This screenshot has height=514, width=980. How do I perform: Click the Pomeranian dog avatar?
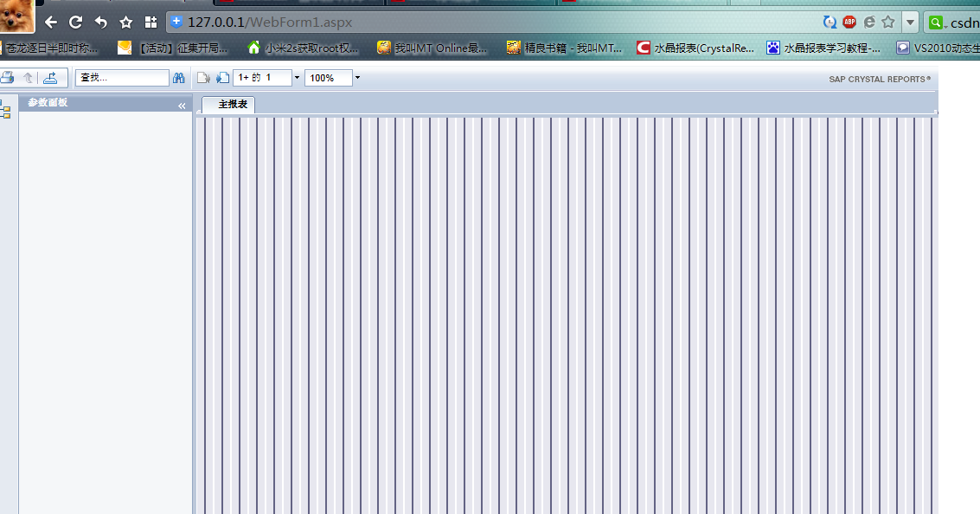point(17,16)
